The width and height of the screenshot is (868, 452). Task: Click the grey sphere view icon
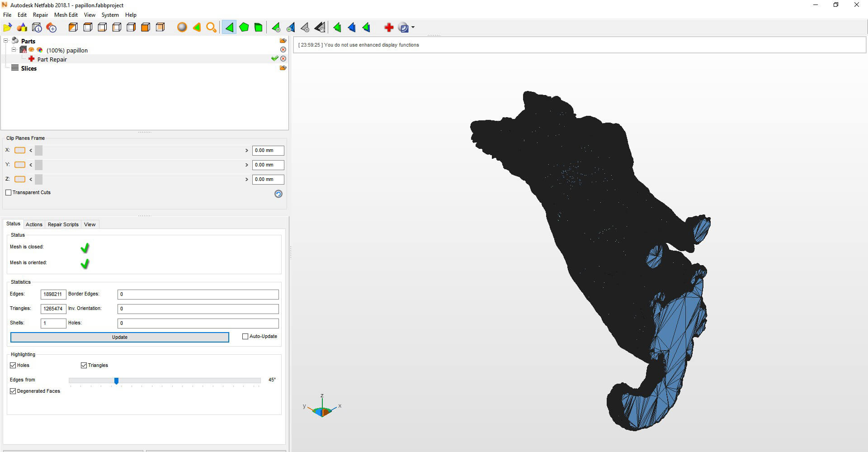(182, 28)
